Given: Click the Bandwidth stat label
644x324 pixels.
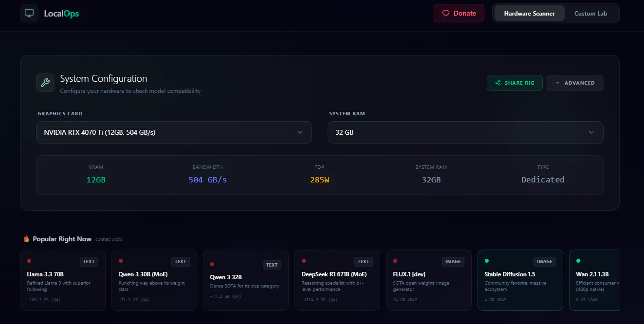Looking at the screenshot, I should click(x=208, y=167).
